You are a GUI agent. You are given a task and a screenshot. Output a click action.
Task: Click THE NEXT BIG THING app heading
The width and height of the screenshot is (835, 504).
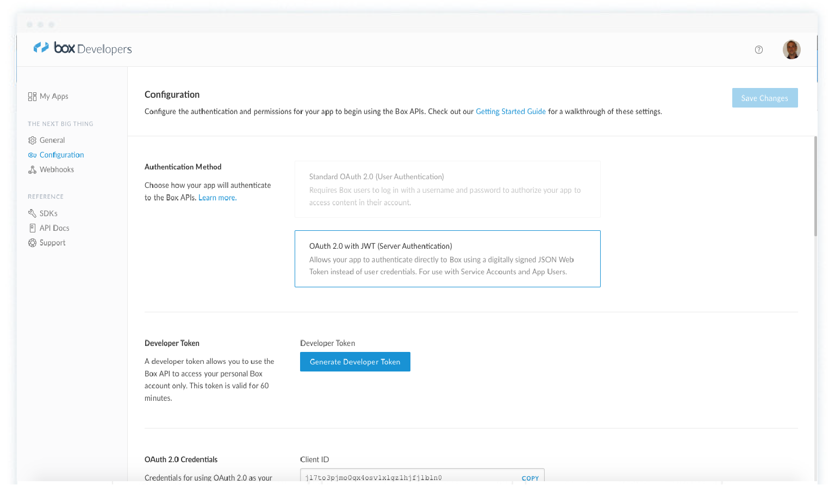point(60,124)
